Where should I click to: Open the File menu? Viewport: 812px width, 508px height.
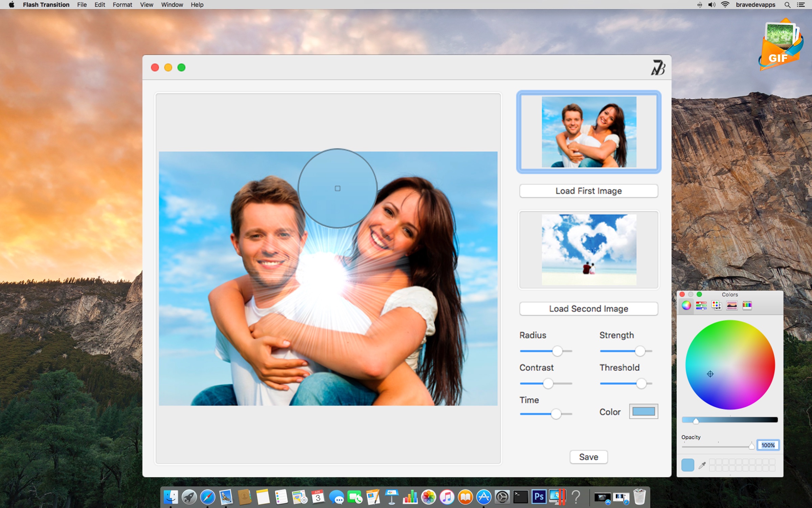[x=82, y=5]
